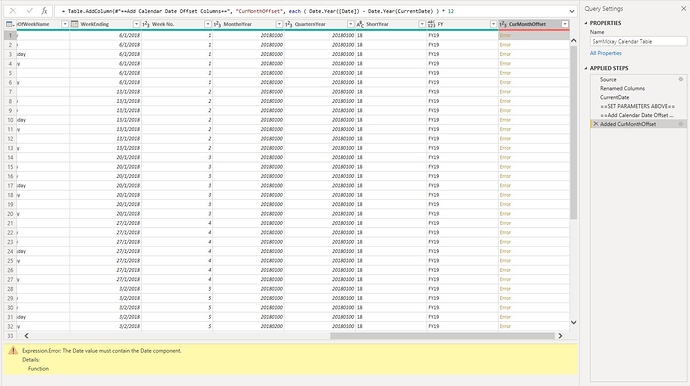Click the table icon in the header corner
The image size is (690, 386).
(9, 24)
